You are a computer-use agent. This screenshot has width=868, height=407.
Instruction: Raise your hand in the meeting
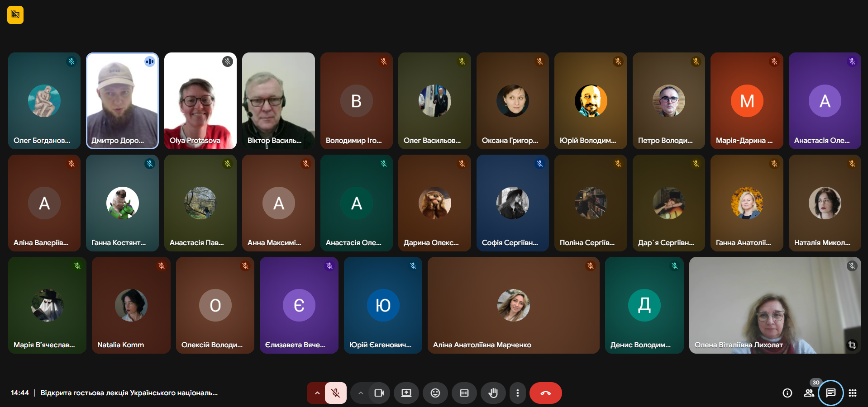pos(493,393)
